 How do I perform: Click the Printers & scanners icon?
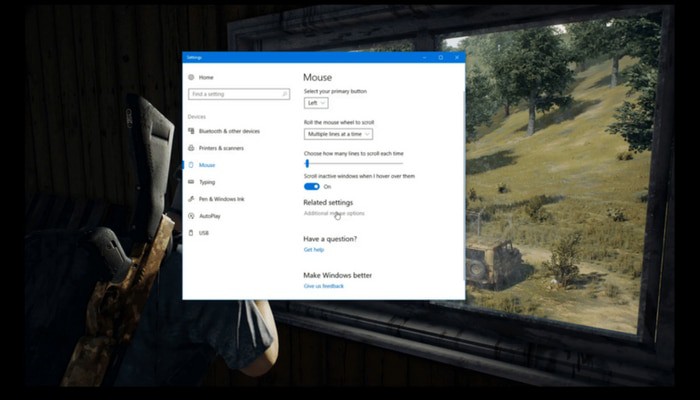191,148
